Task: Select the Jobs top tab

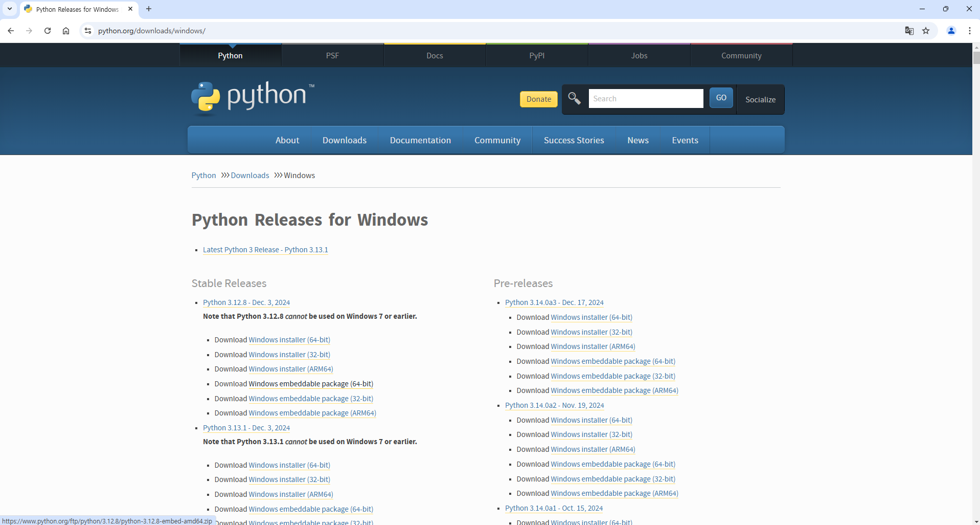Action: click(640, 55)
